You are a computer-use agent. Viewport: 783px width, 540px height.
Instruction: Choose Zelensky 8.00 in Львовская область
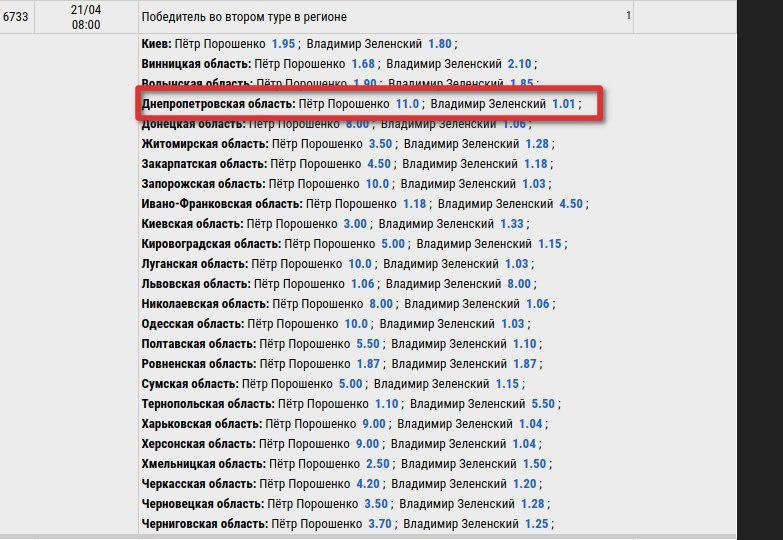519,284
